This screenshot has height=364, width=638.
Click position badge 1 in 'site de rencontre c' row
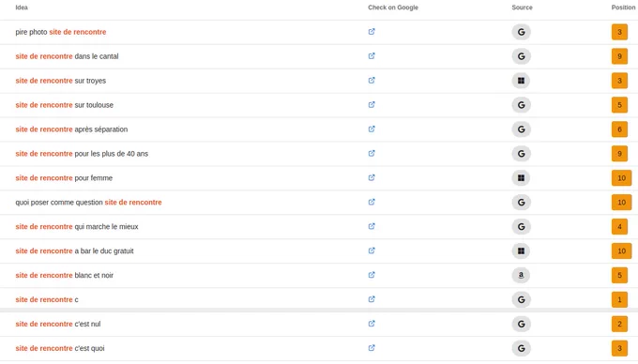(x=619, y=300)
